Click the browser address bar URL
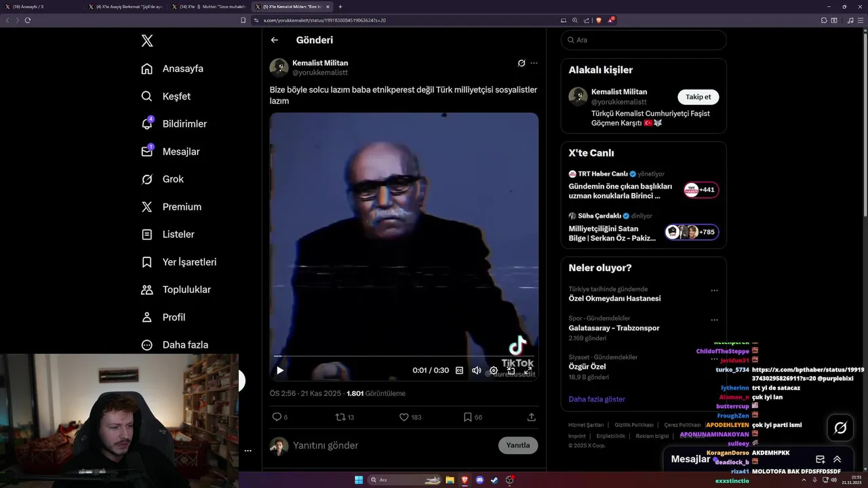The image size is (868, 488). click(325, 20)
